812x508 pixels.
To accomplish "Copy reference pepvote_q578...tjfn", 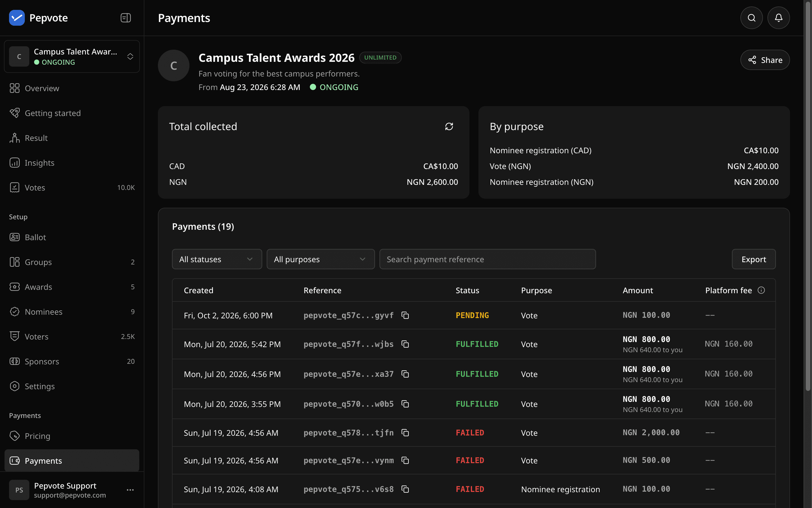I will (x=405, y=433).
